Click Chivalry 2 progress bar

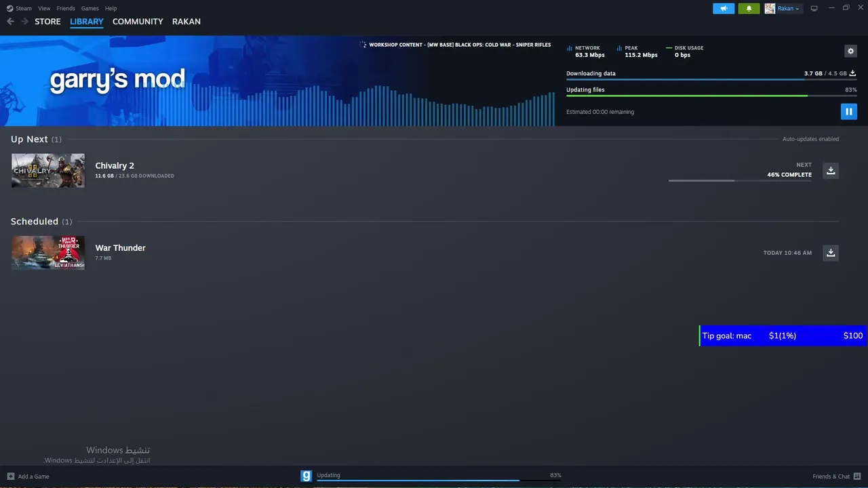point(740,180)
